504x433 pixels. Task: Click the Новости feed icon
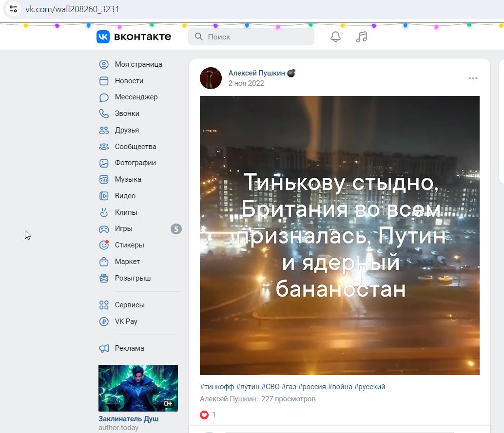[x=104, y=81]
